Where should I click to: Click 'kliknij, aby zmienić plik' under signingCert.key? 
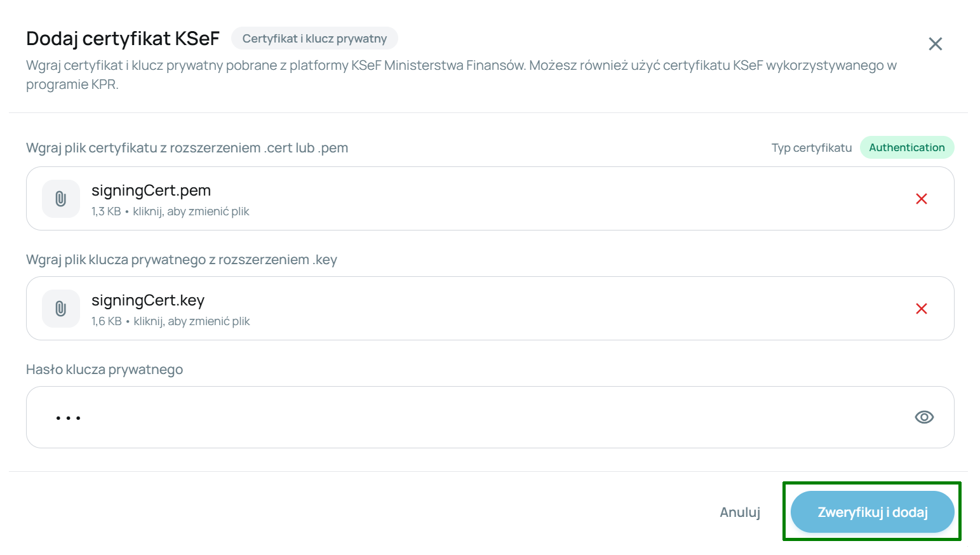coord(192,321)
